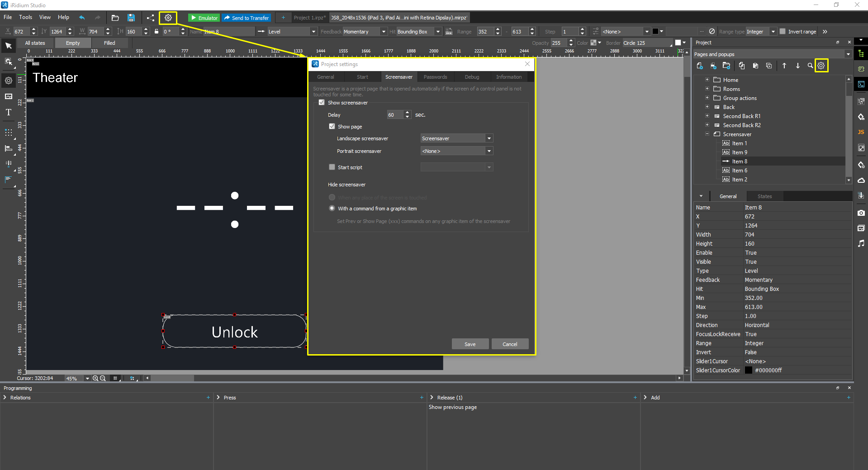Switch to the Passwords tab

tap(435, 77)
